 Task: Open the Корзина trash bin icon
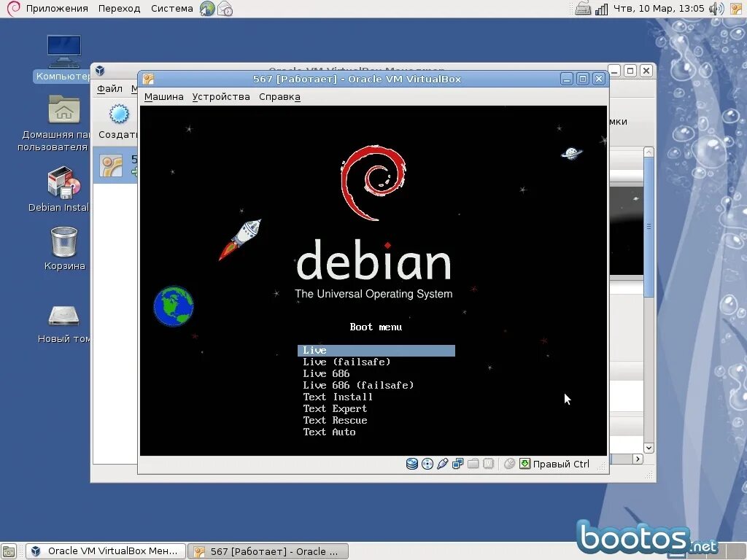64,241
